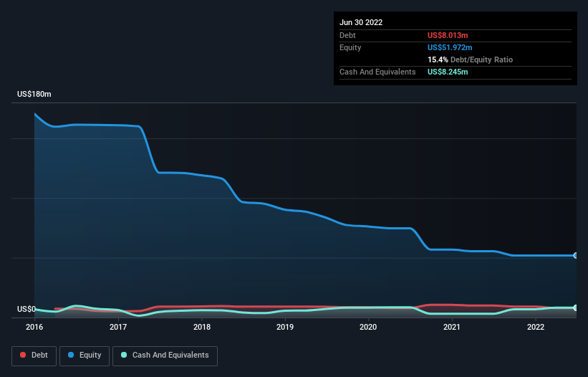The width and height of the screenshot is (588, 377).
Task: Toggle the Debt series legend button
Action: 34,355
